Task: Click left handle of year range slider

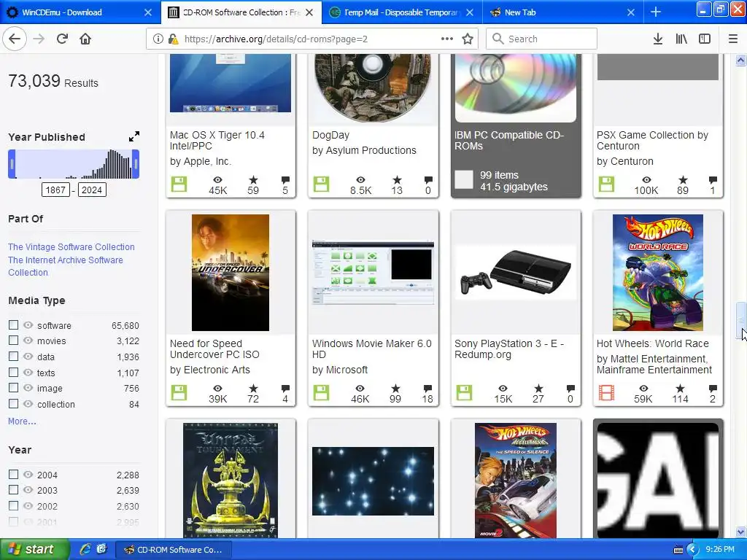Action: pyautogui.click(x=12, y=164)
